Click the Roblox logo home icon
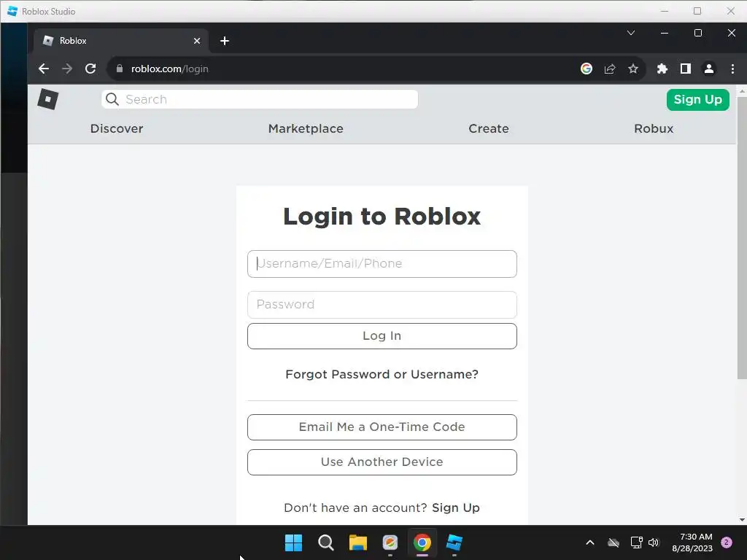The image size is (747, 560). (x=47, y=99)
